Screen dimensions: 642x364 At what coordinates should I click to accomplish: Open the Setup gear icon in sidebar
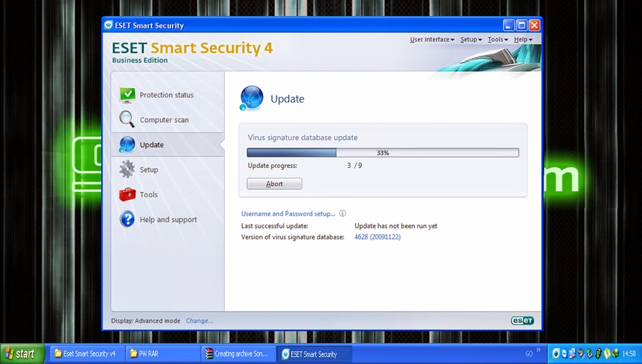[127, 169]
